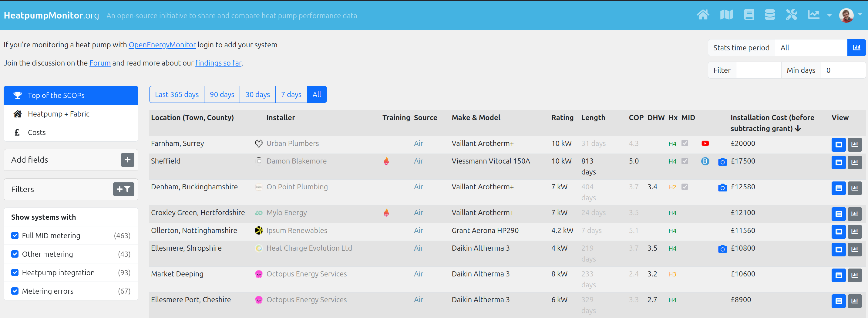This screenshot has height=318, width=868.
Task: Disable Metering errors checkbox
Action: (x=15, y=291)
